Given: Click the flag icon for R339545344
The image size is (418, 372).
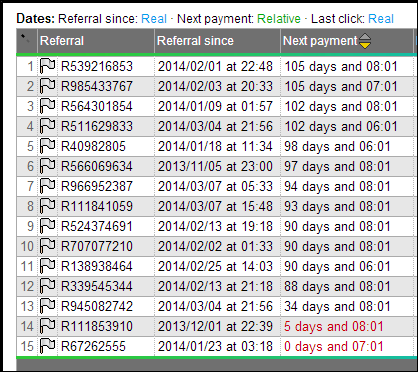Looking at the screenshot, I should (x=47, y=286).
